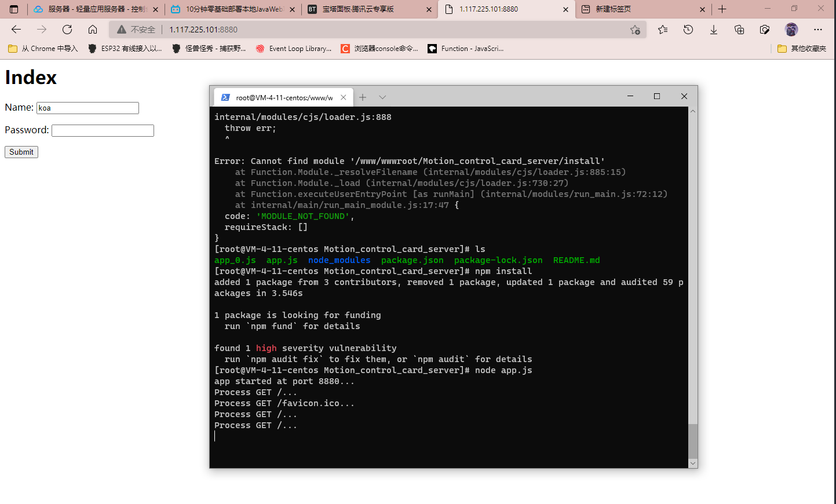Viewport: 836px width, 504px height.
Task: Click node_modules in ls output
Action: (x=339, y=260)
